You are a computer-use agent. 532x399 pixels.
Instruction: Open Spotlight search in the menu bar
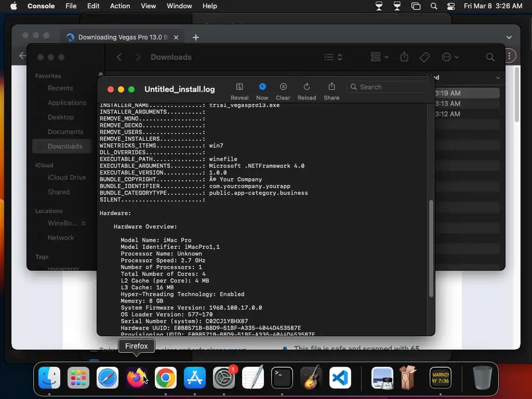point(434,6)
